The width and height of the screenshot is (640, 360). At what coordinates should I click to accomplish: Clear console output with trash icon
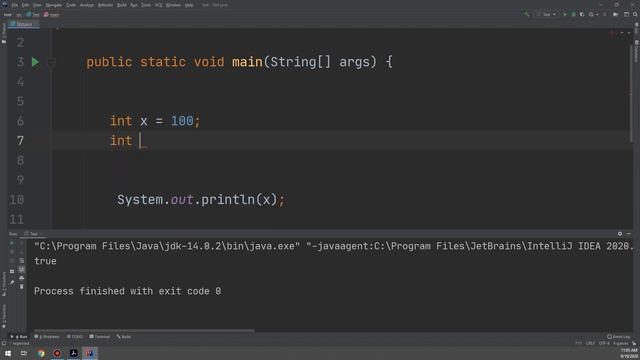tap(21, 287)
